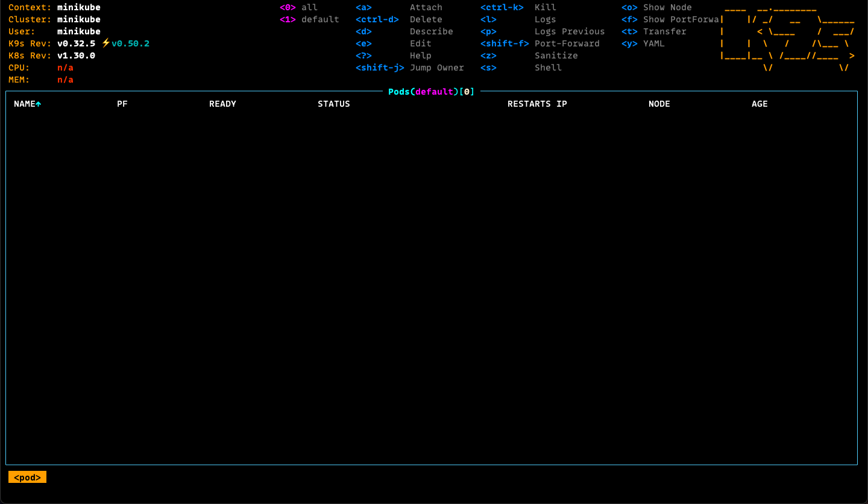Click the Kill command hint
This screenshot has width=868, height=504.
click(x=545, y=7)
